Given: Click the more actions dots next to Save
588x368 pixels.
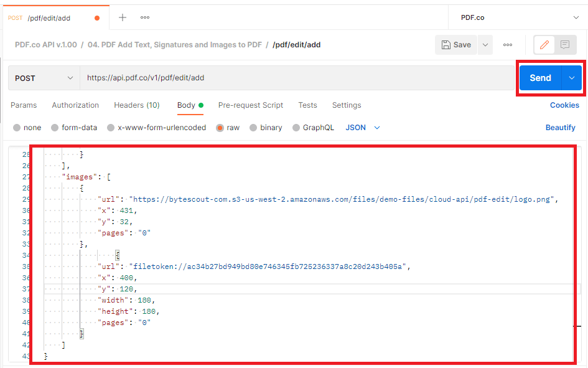Looking at the screenshot, I should pyautogui.click(x=508, y=44).
